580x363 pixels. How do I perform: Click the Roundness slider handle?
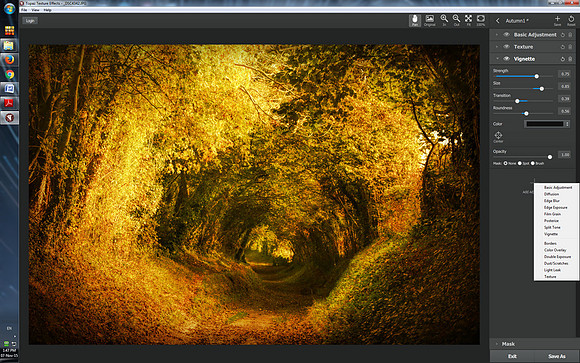[526, 114]
